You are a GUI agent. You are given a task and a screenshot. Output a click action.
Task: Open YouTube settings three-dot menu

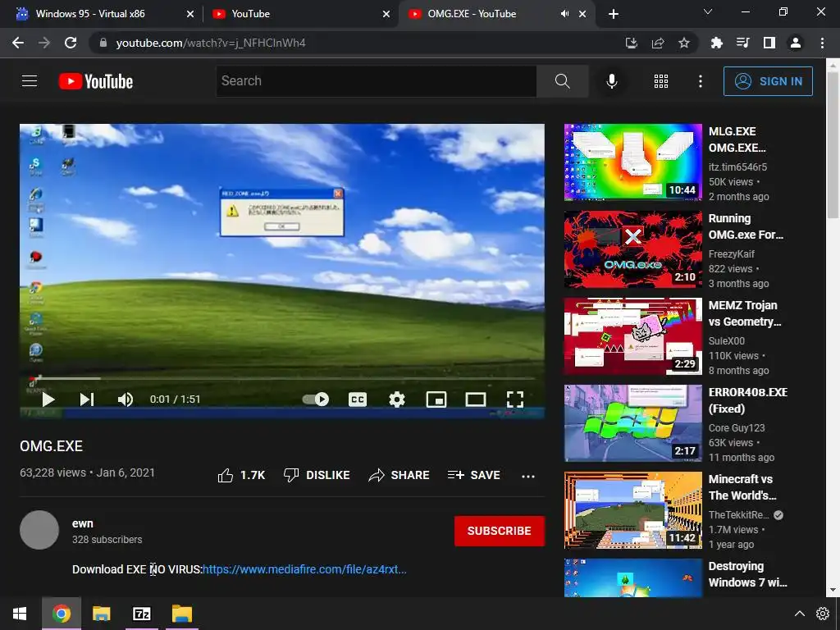tap(701, 81)
